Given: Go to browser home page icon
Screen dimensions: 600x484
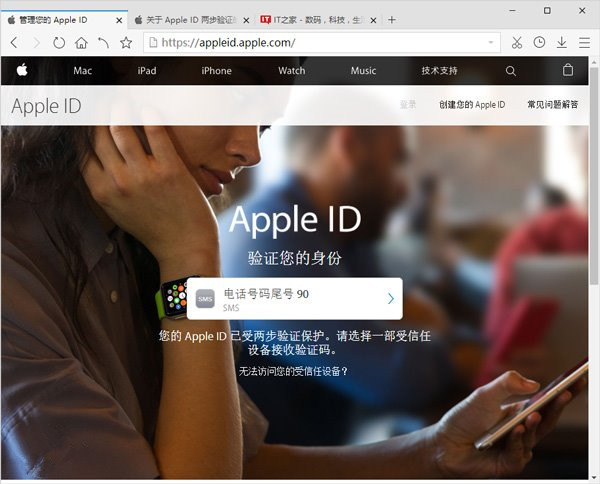Looking at the screenshot, I should tap(81, 43).
